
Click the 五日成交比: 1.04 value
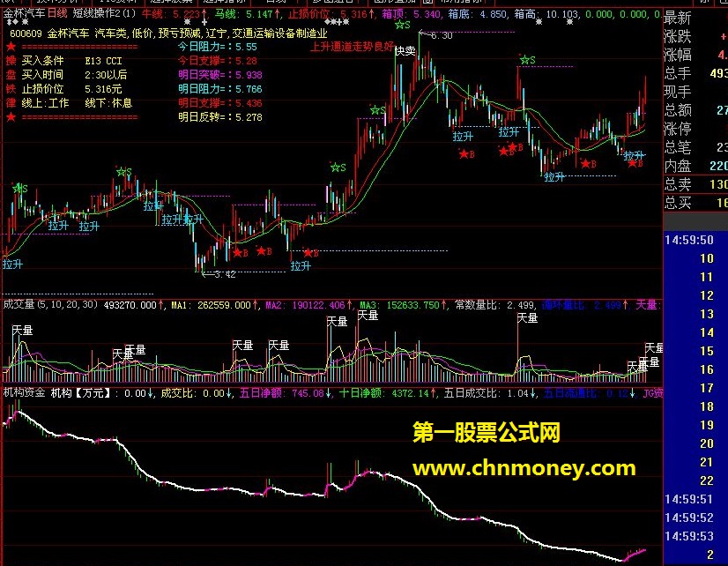pos(489,393)
